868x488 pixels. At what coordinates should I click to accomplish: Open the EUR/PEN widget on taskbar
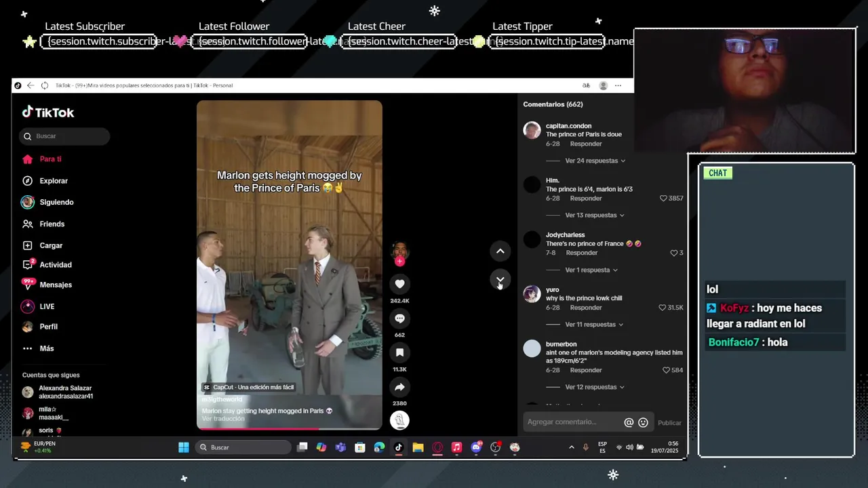click(x=37, y=447)
